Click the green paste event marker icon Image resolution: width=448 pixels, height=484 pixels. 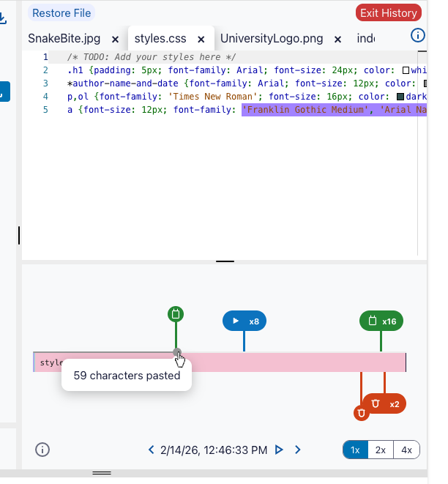pyautogui.click(x=176, y=314)
